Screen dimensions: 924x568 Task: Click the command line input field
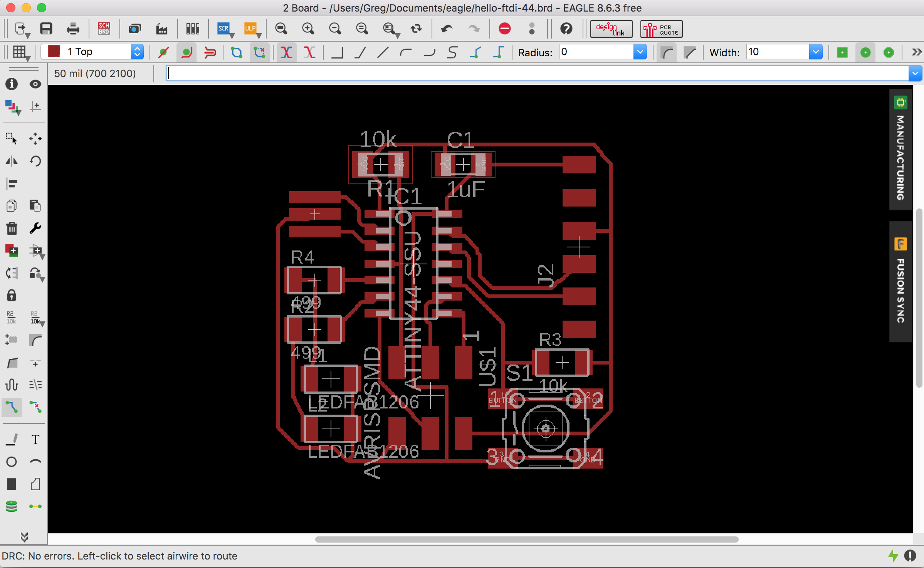click(538, 73)
